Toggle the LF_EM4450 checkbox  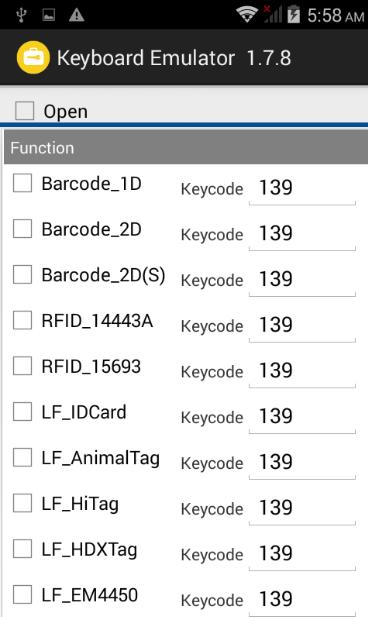pos(22,594)
